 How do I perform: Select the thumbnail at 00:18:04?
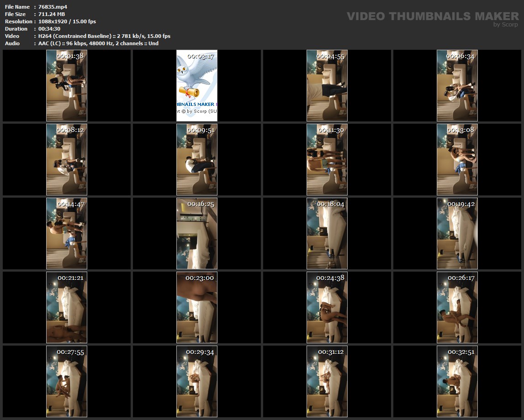[327, 233]
